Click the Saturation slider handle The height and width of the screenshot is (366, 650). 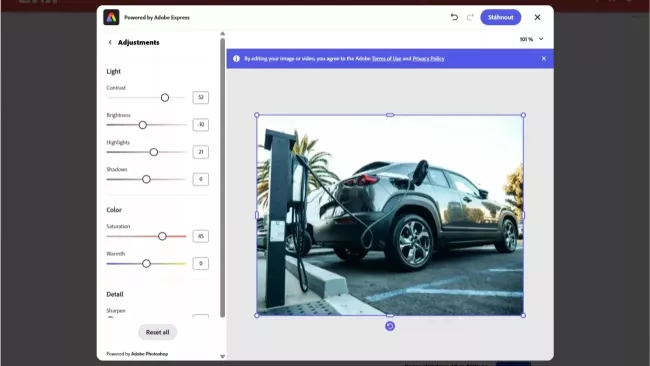tap(162, 236)
